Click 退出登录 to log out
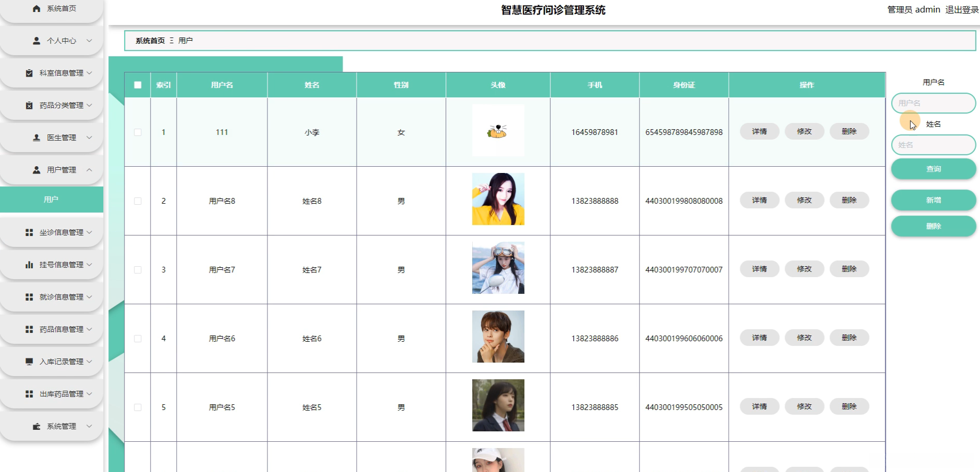 tap(962, 9)
